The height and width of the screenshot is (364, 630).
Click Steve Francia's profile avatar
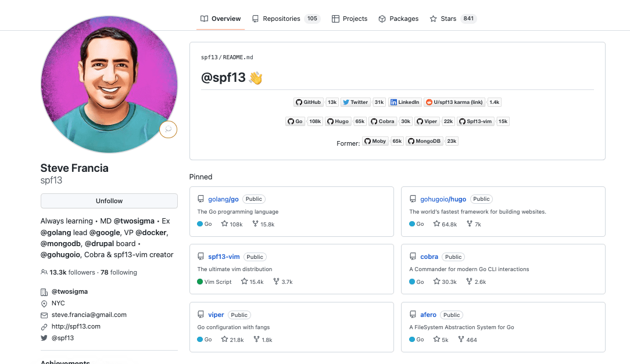click(x=109, y=85)
